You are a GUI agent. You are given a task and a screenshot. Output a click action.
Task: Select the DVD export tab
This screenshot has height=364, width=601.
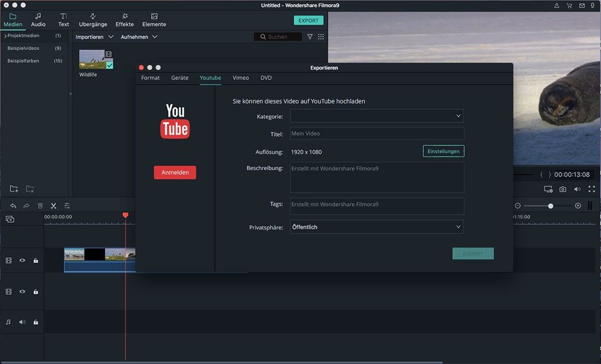pyautogui.click(x=266, y=78)
